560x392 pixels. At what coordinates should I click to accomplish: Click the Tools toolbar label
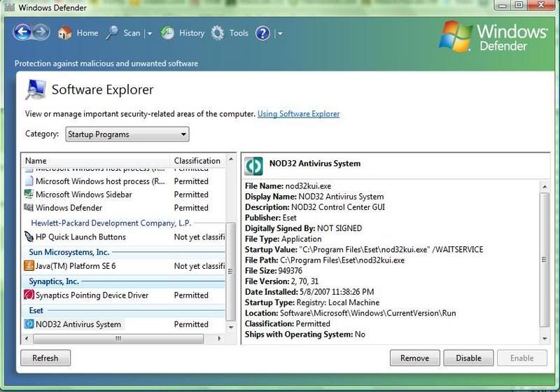(239, 33)
